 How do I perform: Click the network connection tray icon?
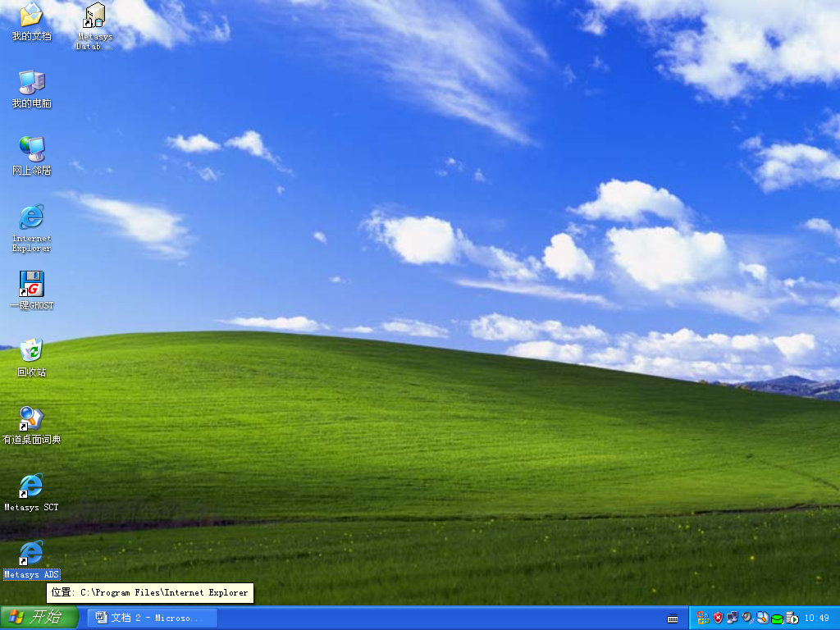(733, 618)
